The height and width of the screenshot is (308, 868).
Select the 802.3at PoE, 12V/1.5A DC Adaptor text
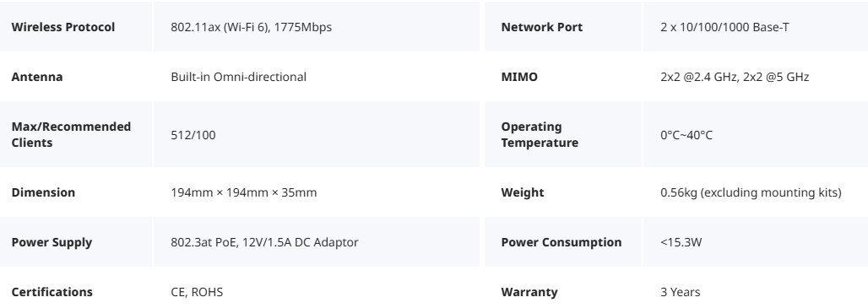tap(264, 242)
